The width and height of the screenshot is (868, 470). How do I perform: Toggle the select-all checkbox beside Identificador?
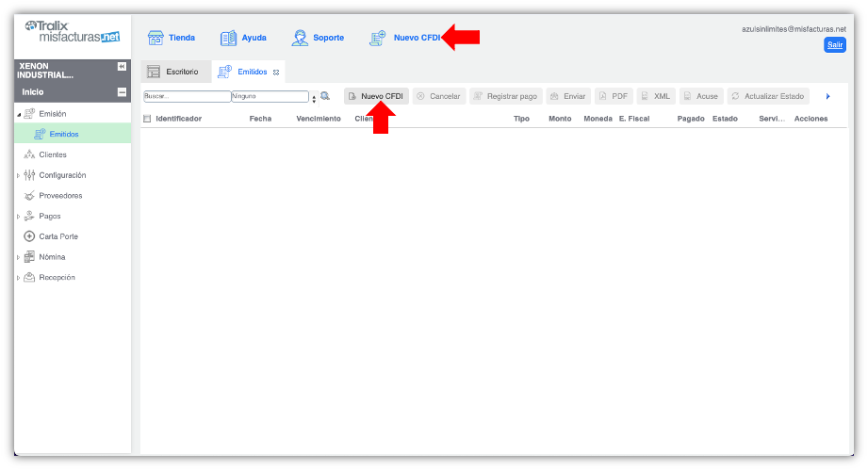(x=147, y=119)
